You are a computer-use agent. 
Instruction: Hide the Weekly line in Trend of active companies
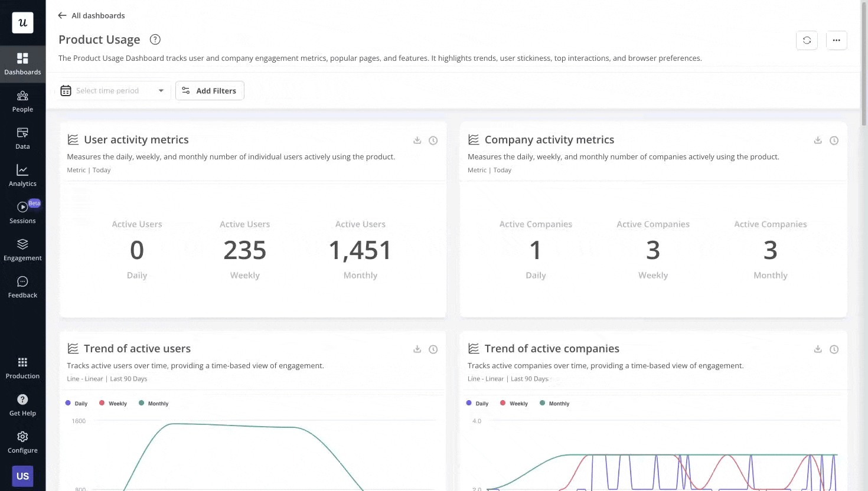coord(514,403)
